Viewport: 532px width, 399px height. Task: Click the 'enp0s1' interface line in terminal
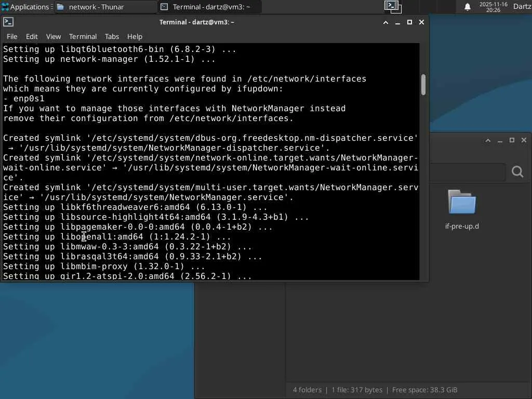[24, 98]
